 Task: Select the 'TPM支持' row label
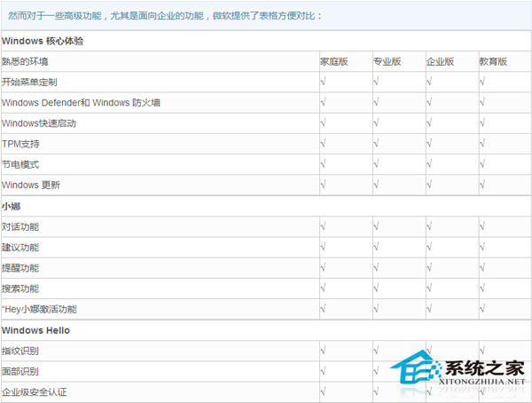pyautogui.click(x=20, y=144)
